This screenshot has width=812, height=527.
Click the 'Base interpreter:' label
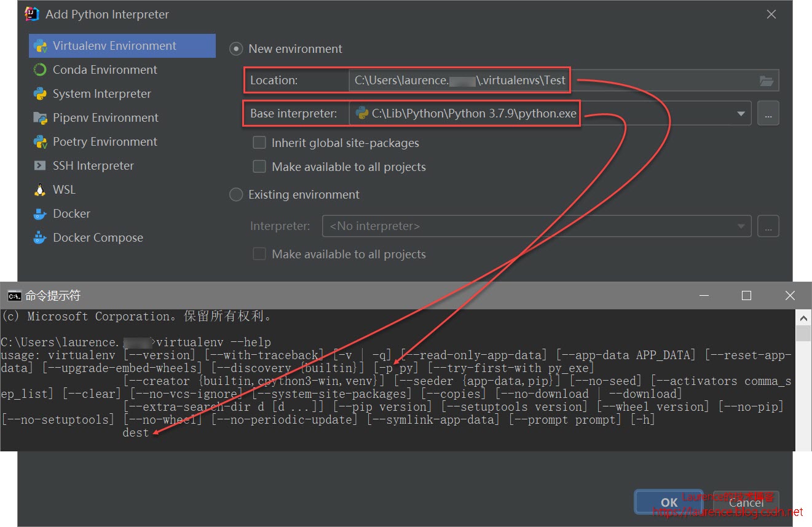pyautogui.click(x=294, y=114)
